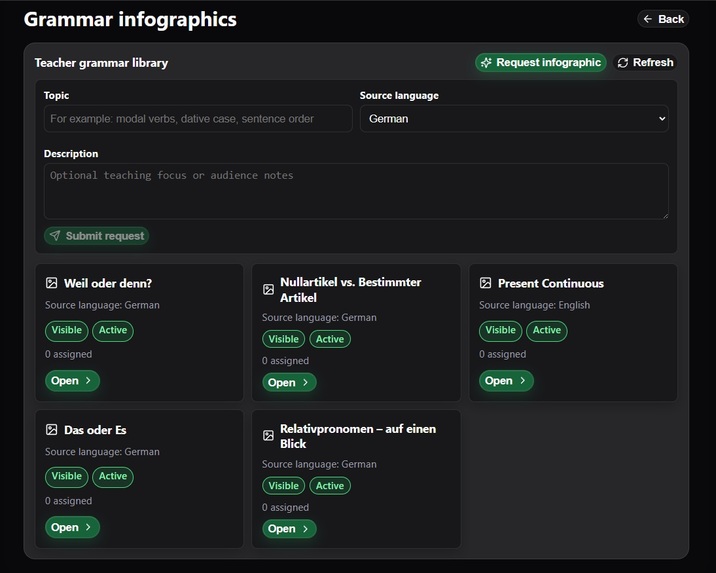Click the Weil oder denn? title
The height and width of the screenshot is (573, 716).
pyautogui.click(x=108, y=283)
